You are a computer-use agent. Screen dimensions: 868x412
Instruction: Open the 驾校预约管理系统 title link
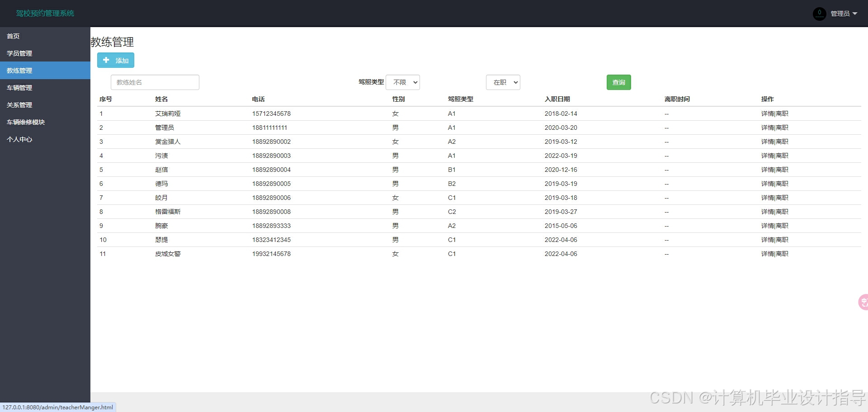[45, 14]
